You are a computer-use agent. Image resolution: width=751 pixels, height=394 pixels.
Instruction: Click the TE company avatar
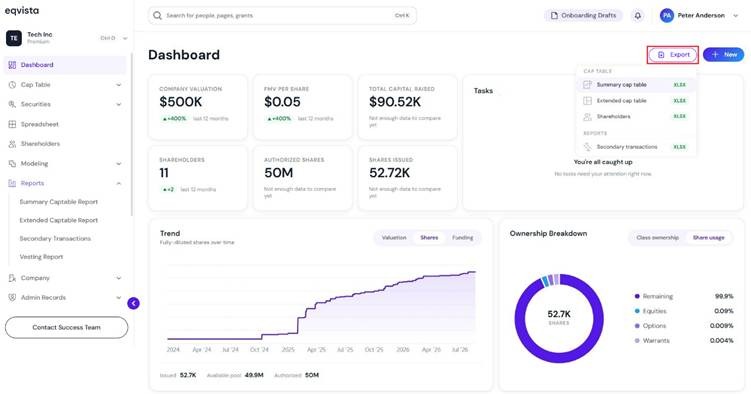coord(14,38)
